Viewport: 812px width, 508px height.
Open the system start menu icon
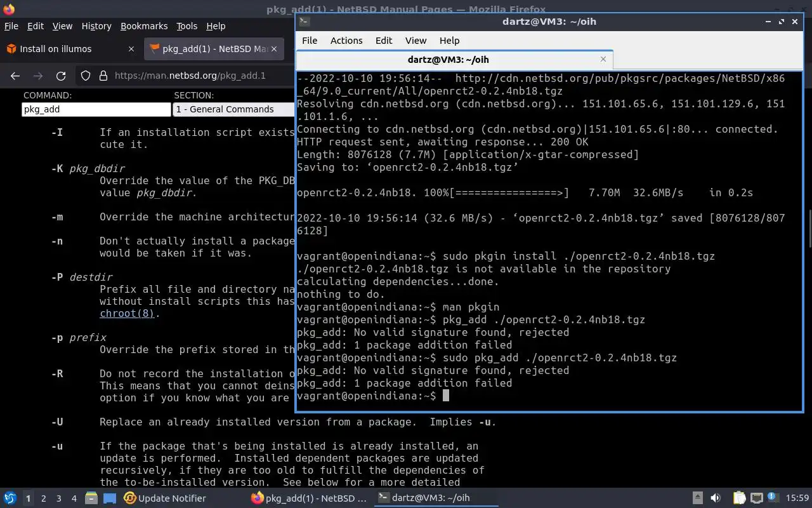(x=10, y=498)
